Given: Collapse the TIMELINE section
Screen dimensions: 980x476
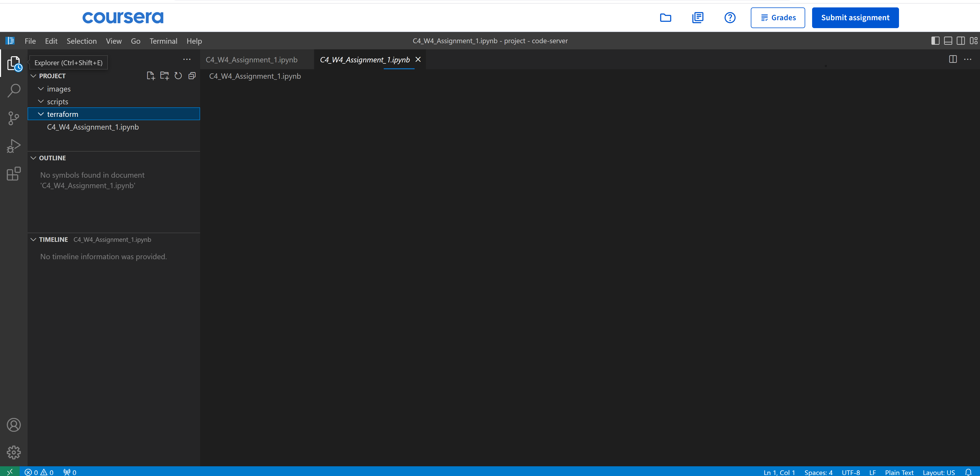Looking at the screenshot, I should pos(33,239).
